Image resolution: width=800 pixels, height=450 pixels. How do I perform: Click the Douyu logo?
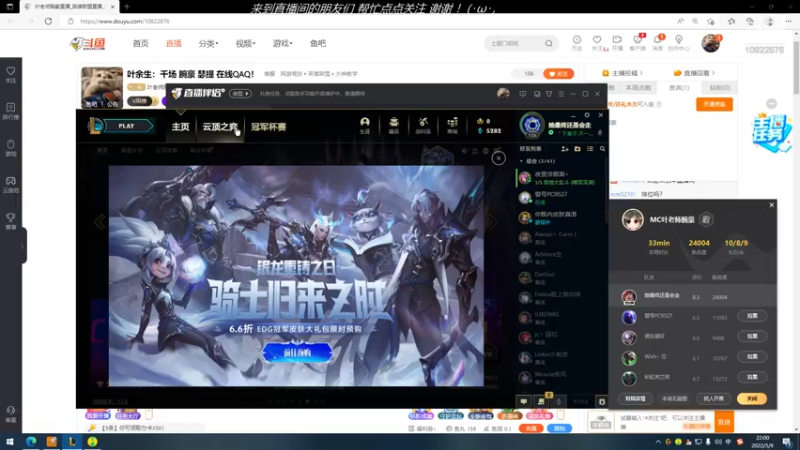tap(88, 44)
